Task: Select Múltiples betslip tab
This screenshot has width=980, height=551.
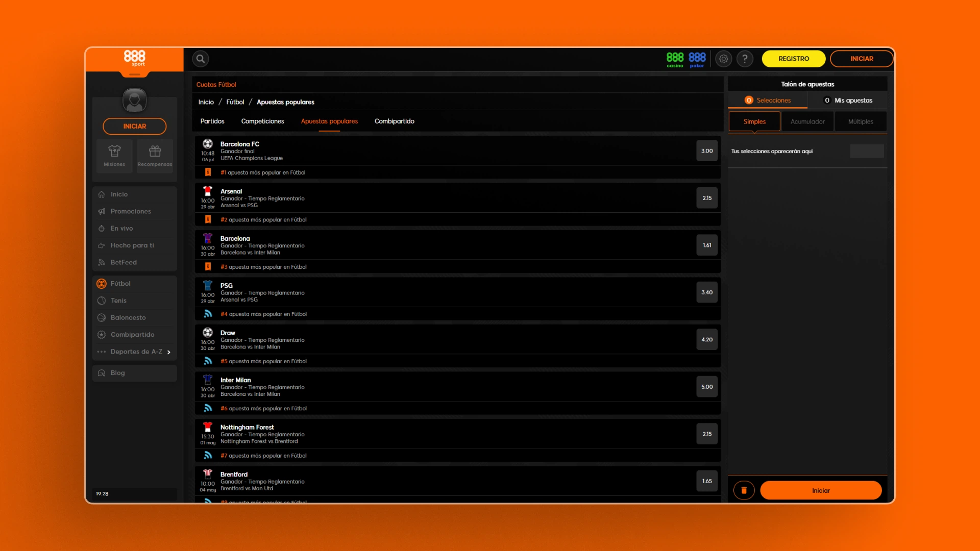Action: point(861,121)
